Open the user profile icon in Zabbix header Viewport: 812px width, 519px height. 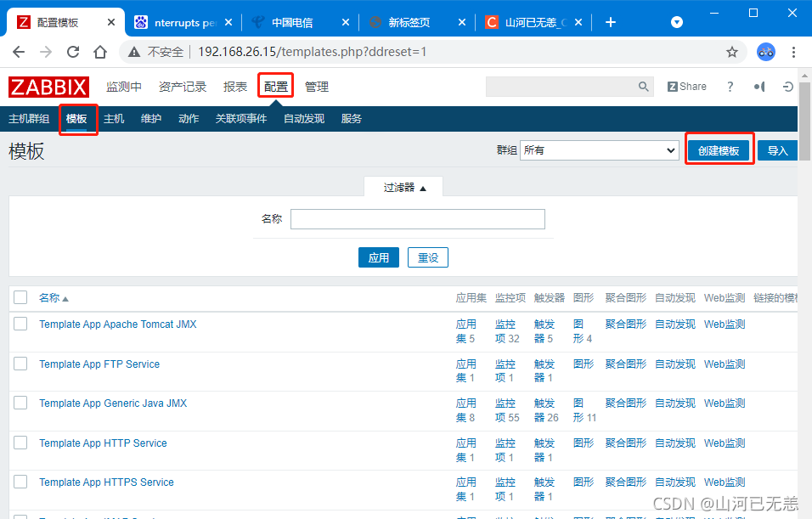click(759, 87)
